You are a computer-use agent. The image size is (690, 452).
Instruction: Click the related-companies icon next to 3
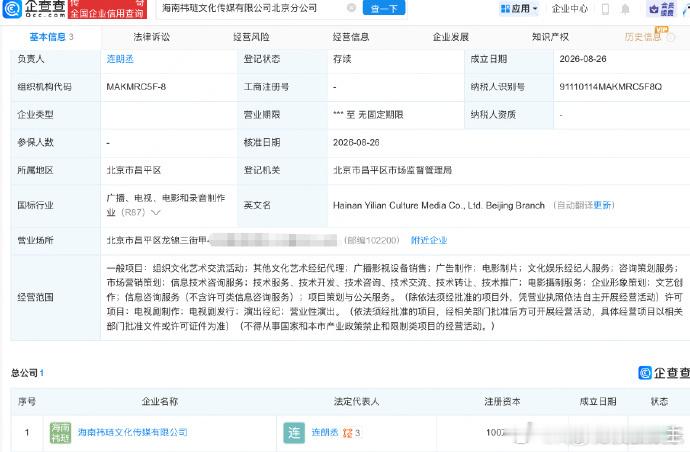[348, 433]
